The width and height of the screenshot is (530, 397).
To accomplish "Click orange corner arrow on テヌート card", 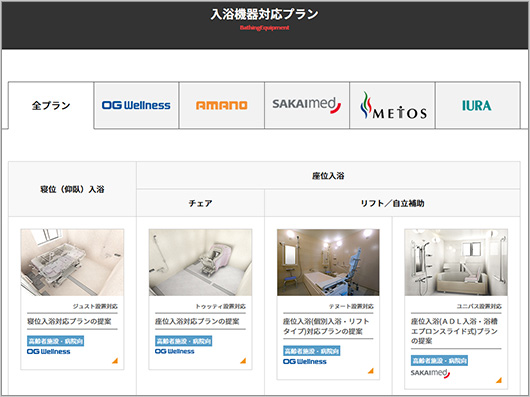I will pos(371,371).
